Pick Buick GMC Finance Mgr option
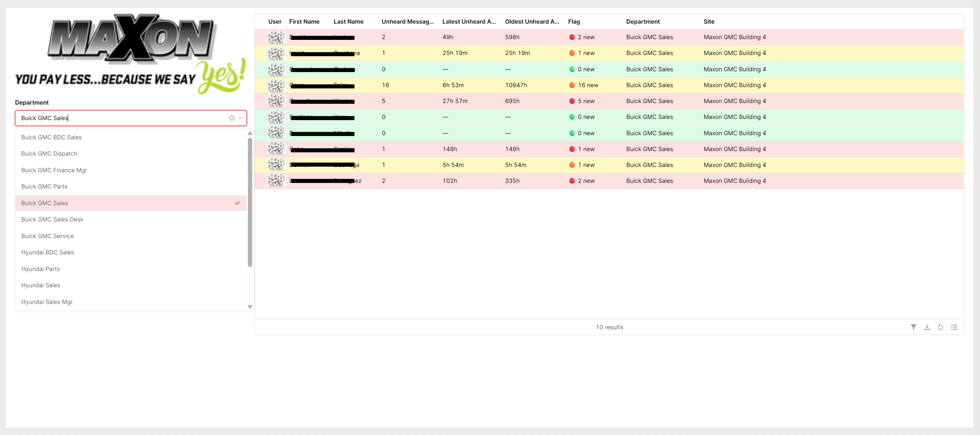 pyautogui.click(x=54, y=170)
